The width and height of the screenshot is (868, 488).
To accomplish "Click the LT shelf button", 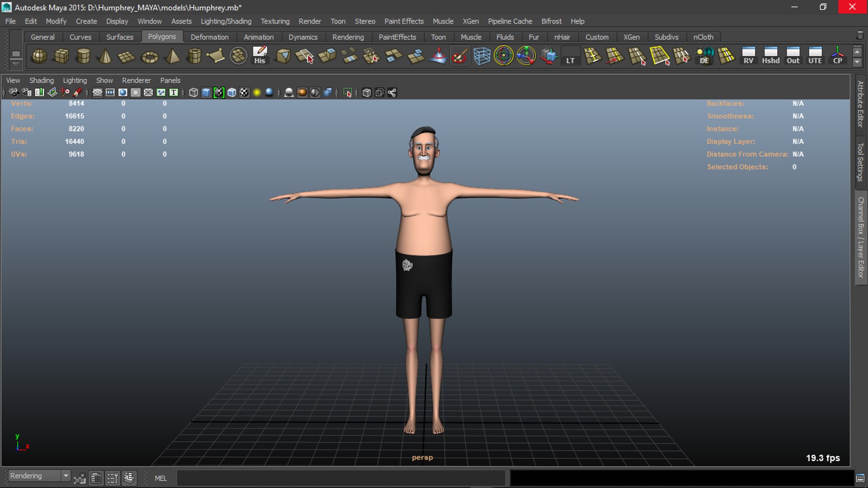I will pos(571,56).
